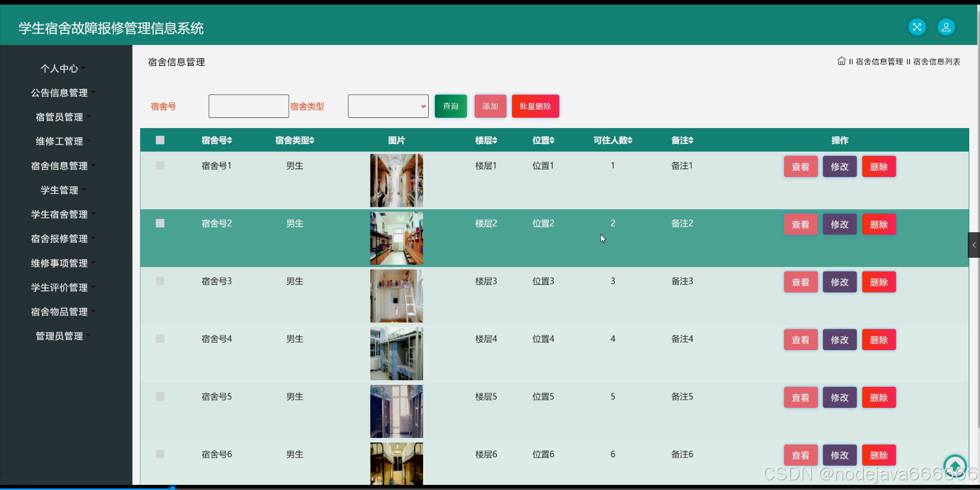Check the box for row 宿舍号1
Image resolution: width=980 pixels, height=490 pixels.
click(160, 165)
